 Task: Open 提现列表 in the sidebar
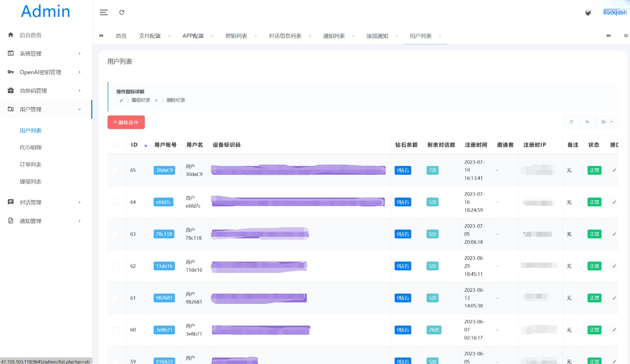click(31, 182)
